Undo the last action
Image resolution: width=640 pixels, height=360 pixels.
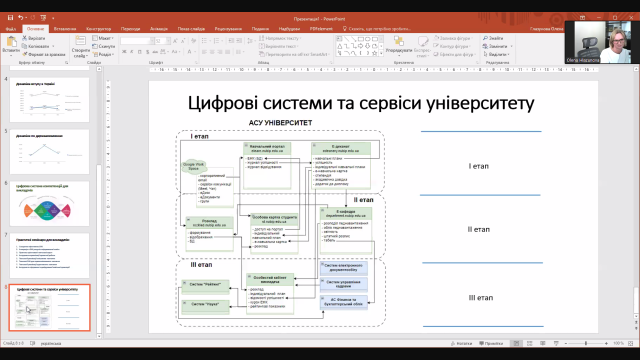[x=20, y=18]
